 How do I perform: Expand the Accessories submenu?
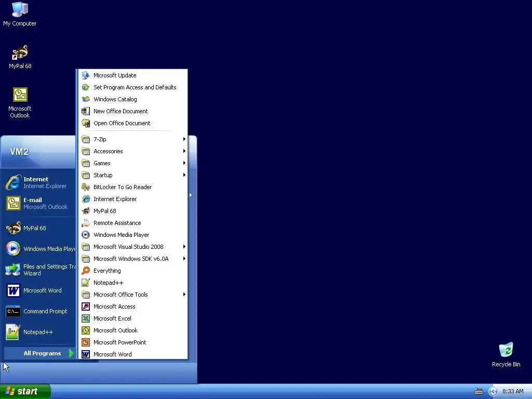click(133, 151)
